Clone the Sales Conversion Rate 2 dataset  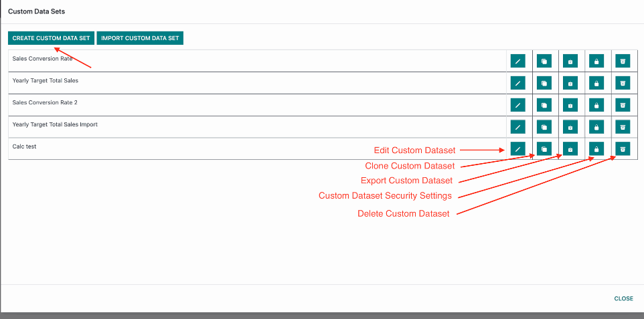[x=544, y=105]
